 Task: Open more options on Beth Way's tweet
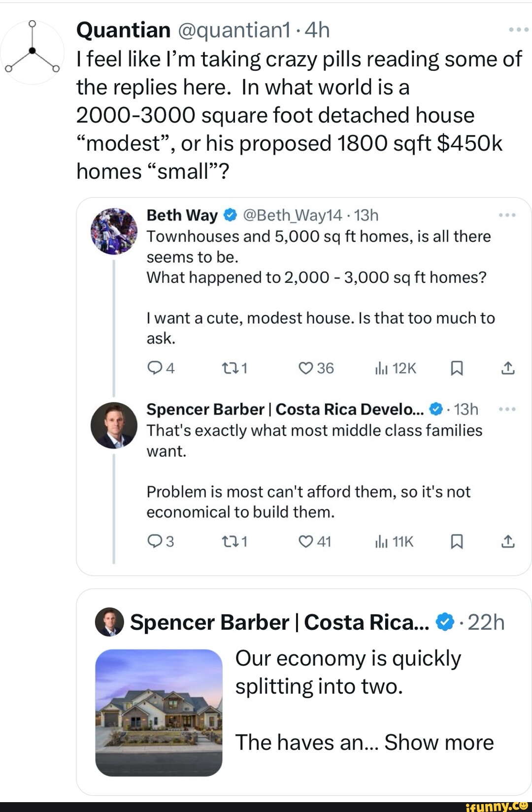[507, 215]
